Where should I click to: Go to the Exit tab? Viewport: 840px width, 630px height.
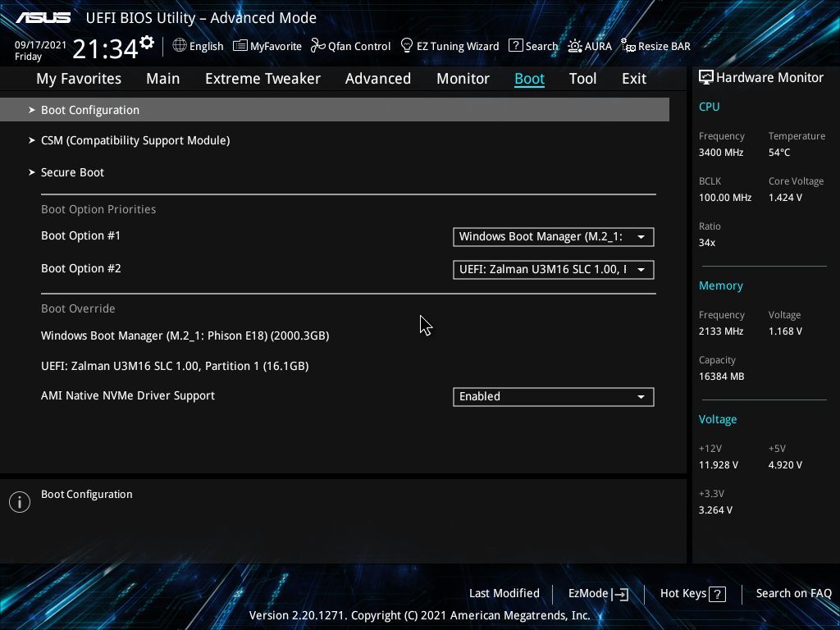click(x=634, y=79)
